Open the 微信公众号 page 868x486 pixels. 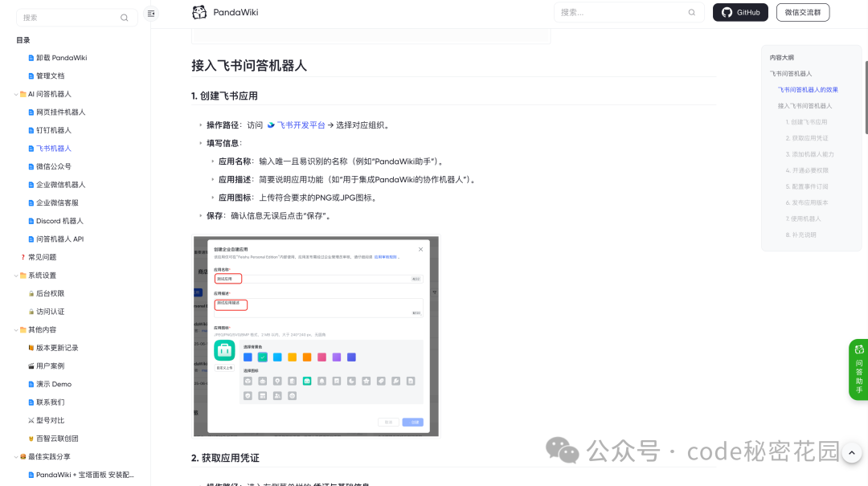coord(54,166)
